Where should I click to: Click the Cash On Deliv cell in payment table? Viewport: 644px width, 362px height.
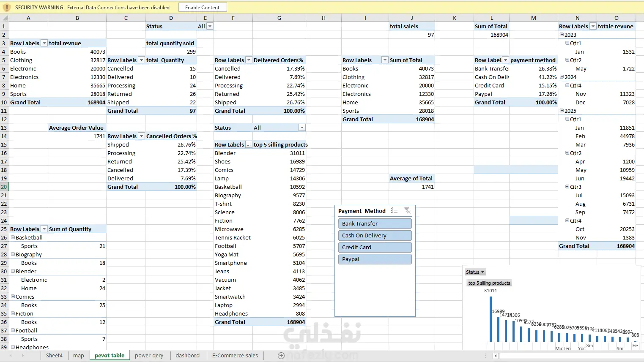(x=492, y=77)
